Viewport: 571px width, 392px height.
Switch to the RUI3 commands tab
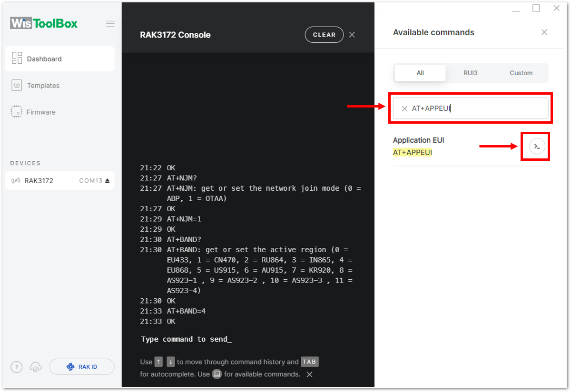[471, 73]
